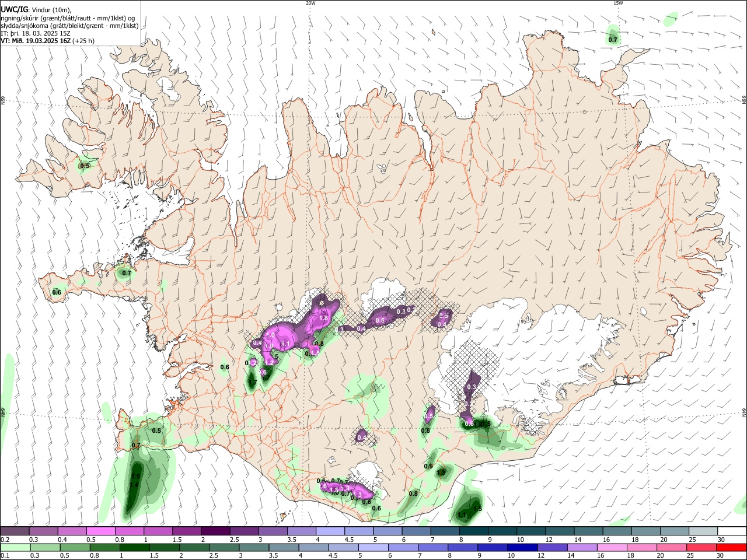This screenshot has height=560, width=747.
Task: Click the '0.6' value at the Snæfellsnes peninsula tip
Action: 57,292
